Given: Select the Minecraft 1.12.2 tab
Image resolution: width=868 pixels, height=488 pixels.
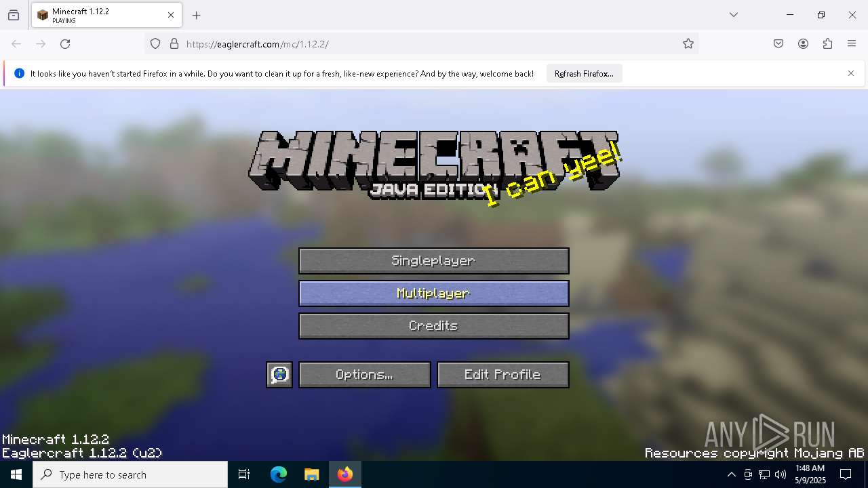Looking at the screenshot, I should [x=106, y=15].
